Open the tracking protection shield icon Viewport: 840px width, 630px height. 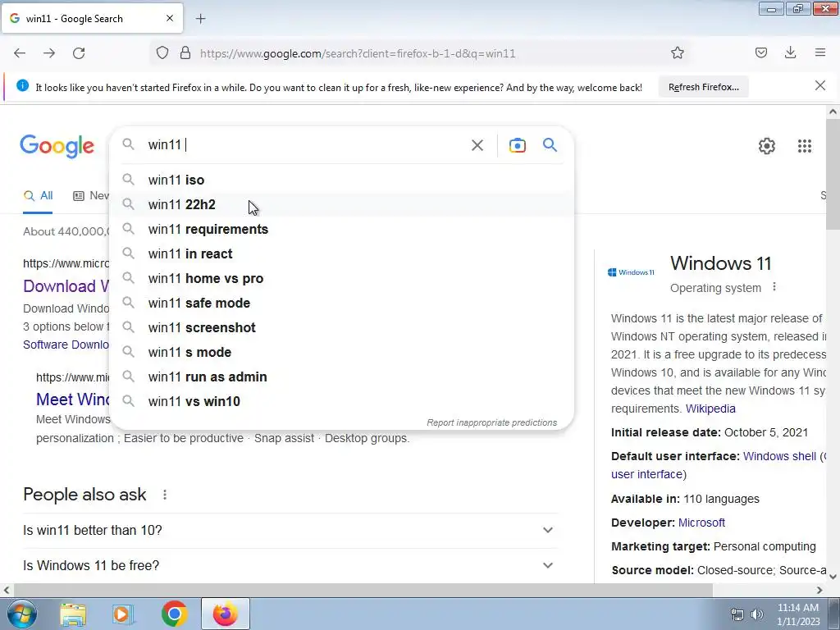coord(162,53)
